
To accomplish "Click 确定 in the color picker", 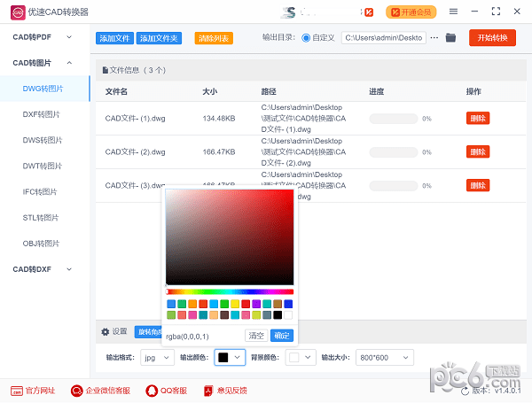I will [x=281, y=336].
